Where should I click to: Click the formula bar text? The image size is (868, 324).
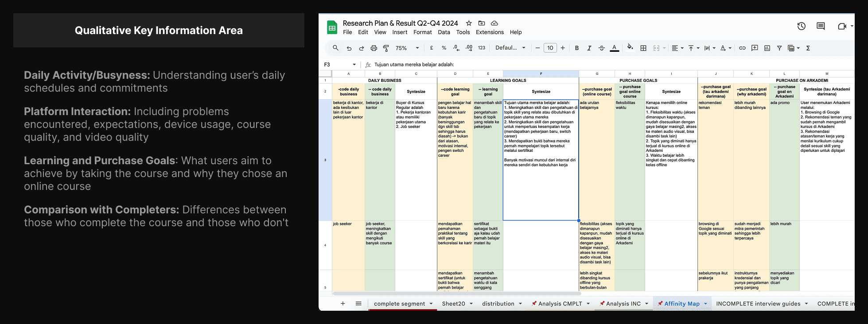(x=414, y=65)
